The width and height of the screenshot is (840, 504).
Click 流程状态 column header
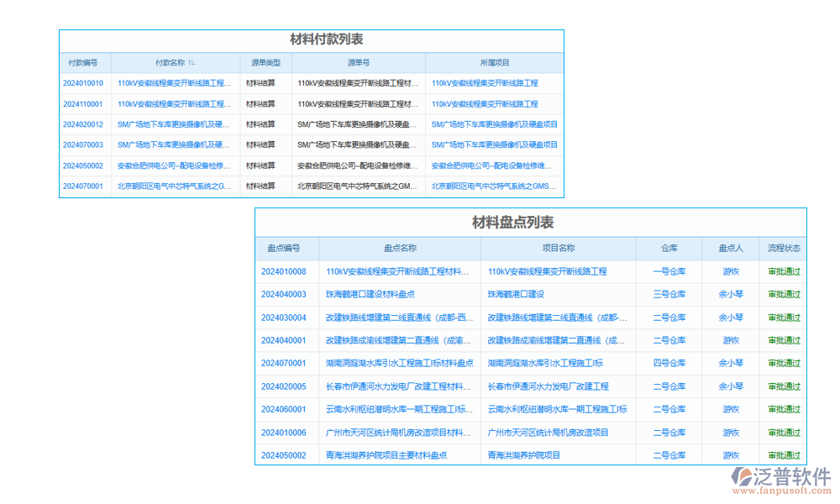(785, 248)
